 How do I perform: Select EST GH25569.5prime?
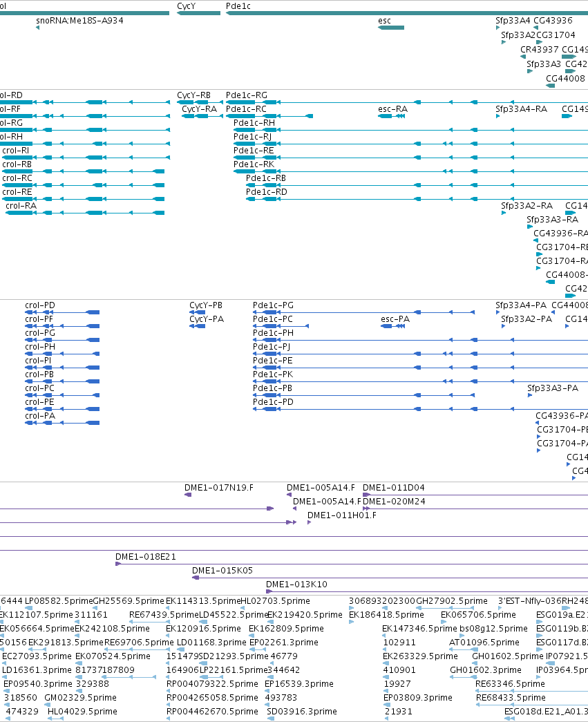point(129,601)
